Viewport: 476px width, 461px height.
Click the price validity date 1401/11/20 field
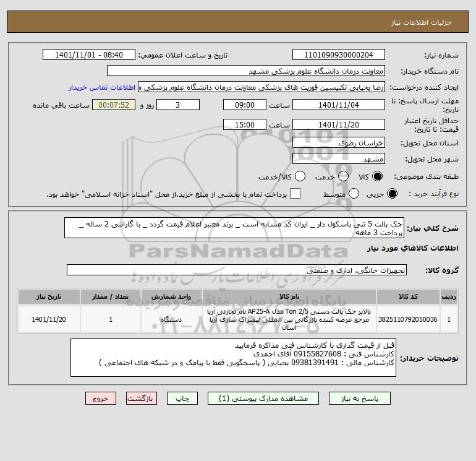pyautogui.click(x=339, y=124)
